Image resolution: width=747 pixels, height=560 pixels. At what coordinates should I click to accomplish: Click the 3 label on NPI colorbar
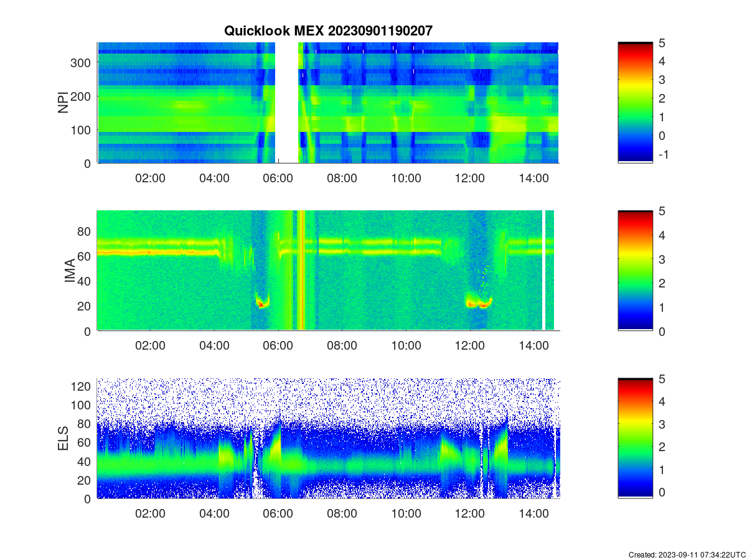662,80
